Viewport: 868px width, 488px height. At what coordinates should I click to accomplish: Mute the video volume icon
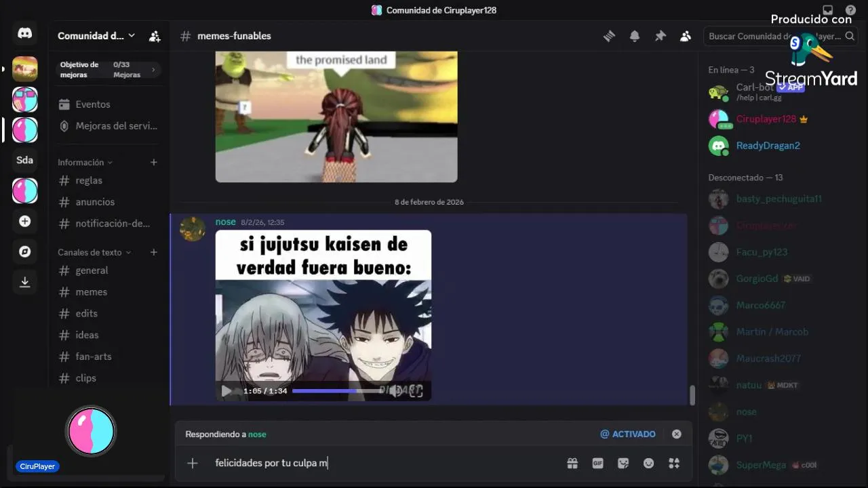pos(396,391)
